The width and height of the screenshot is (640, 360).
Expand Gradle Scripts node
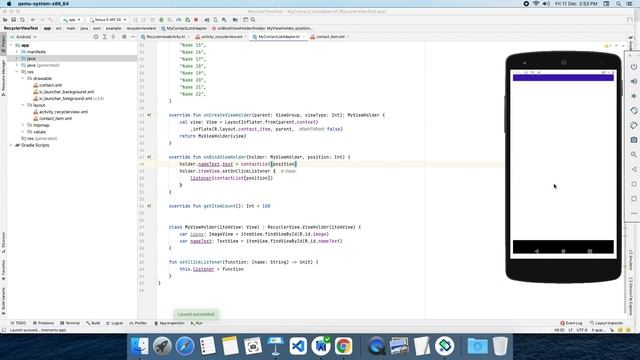[11, 145]
